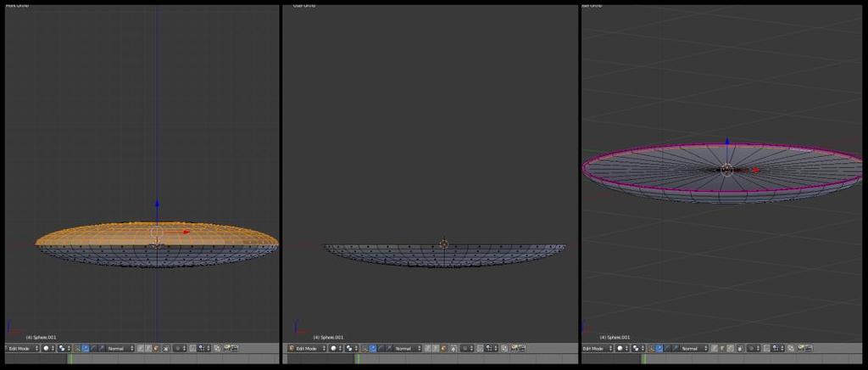Enable edge select mode in middle viewport

[435, 349]
